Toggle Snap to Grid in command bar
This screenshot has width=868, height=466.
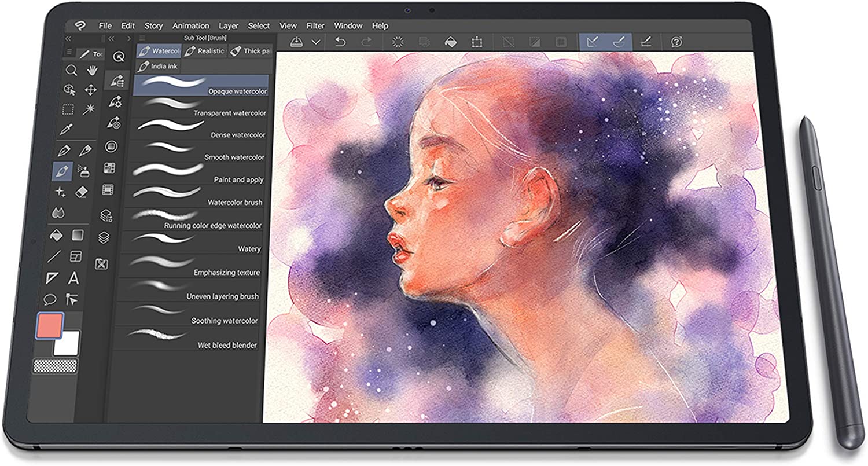[646, 42]
